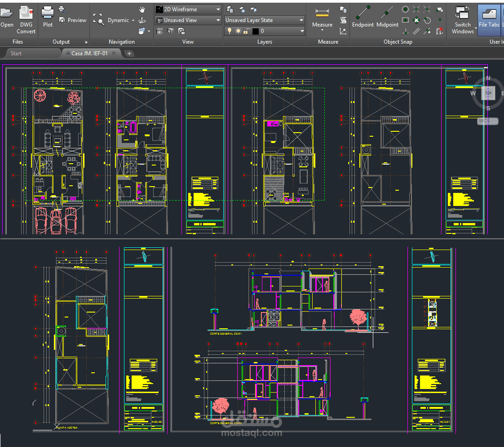Click the Tangent snap circular arrow icon
This screenshot has height=447, width=504.
(427, 21)
